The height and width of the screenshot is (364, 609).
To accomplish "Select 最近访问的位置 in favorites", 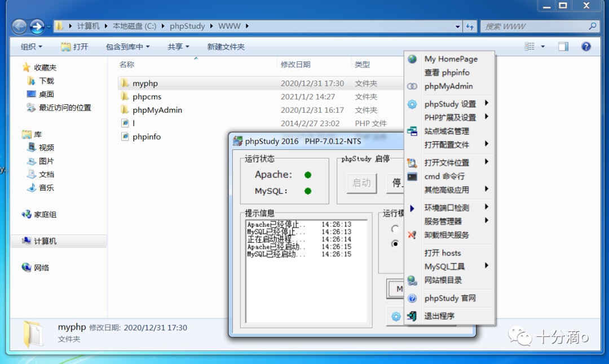I will 64,108.
